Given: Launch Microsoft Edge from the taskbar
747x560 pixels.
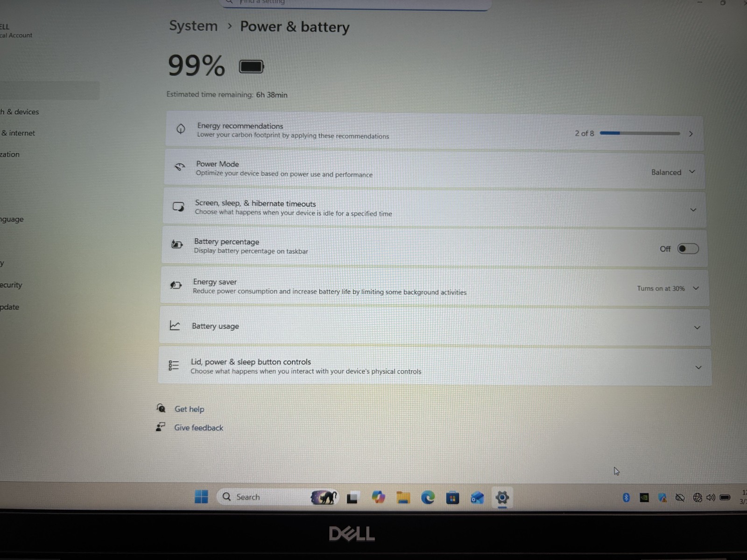Looking at the screenshot, I should coord(428,497).
